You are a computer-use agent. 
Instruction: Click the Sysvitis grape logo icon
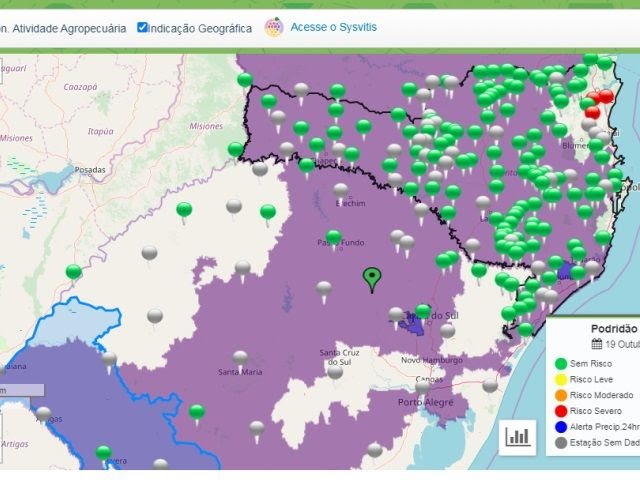(x=274, y=27)
